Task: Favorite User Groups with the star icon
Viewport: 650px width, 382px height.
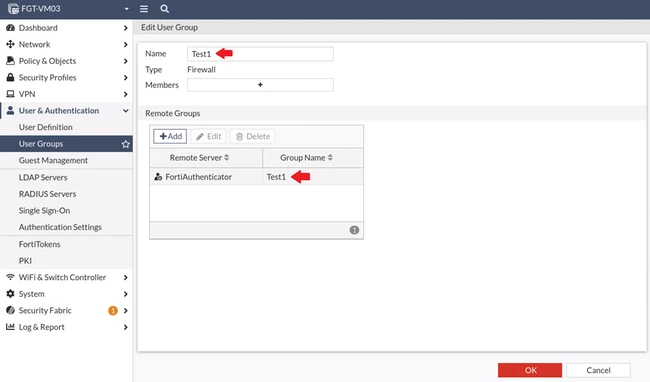Action: coord(126,144)
